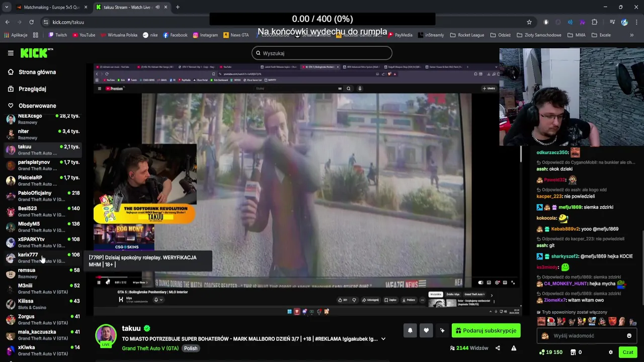
Task: Open Chrome three-dot menu
Action: tap(636, 22)
